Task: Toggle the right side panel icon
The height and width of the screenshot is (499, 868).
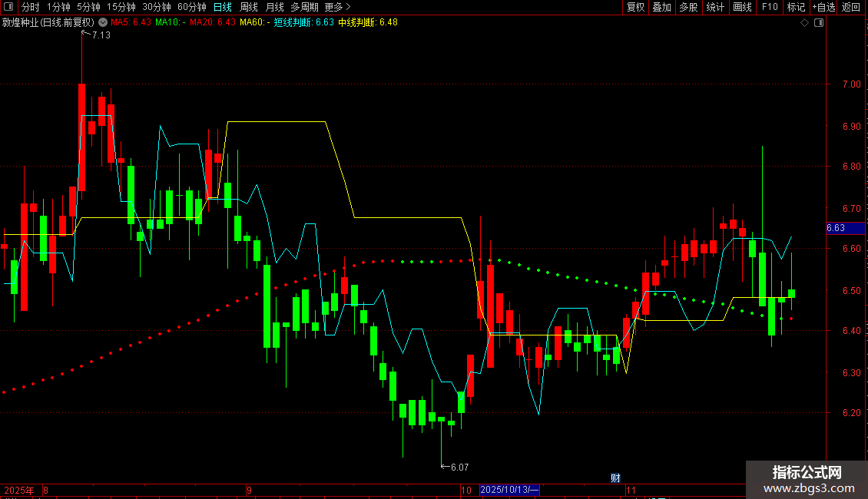Action: [x=819, y=23]
